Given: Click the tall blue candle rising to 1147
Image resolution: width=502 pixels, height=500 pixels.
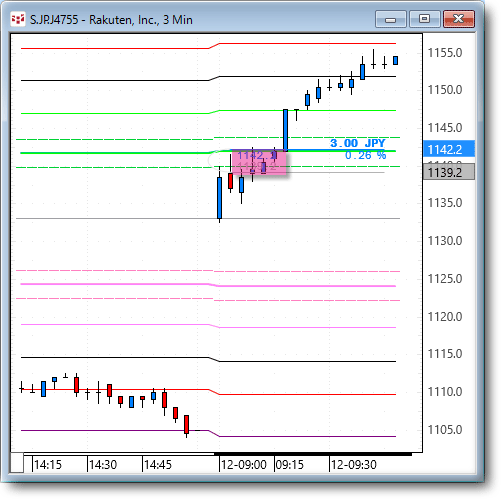Looking at the screenshot, I should tap(286, 130).
